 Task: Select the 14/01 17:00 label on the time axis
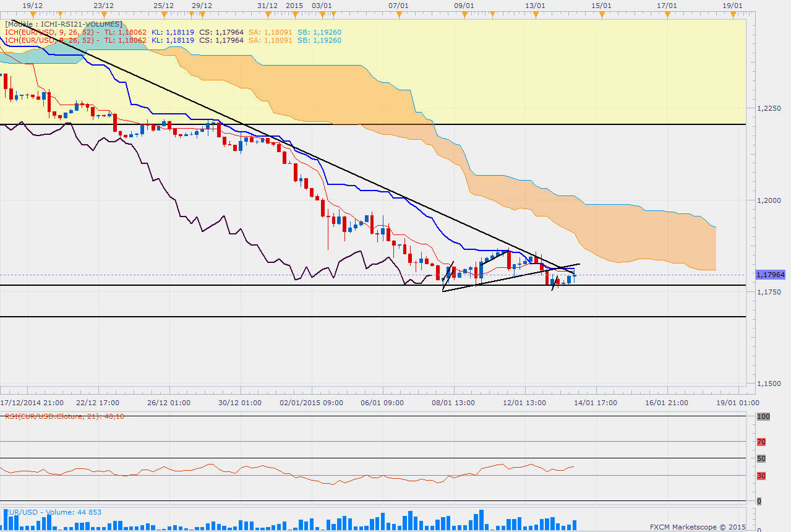coord(595,402)
